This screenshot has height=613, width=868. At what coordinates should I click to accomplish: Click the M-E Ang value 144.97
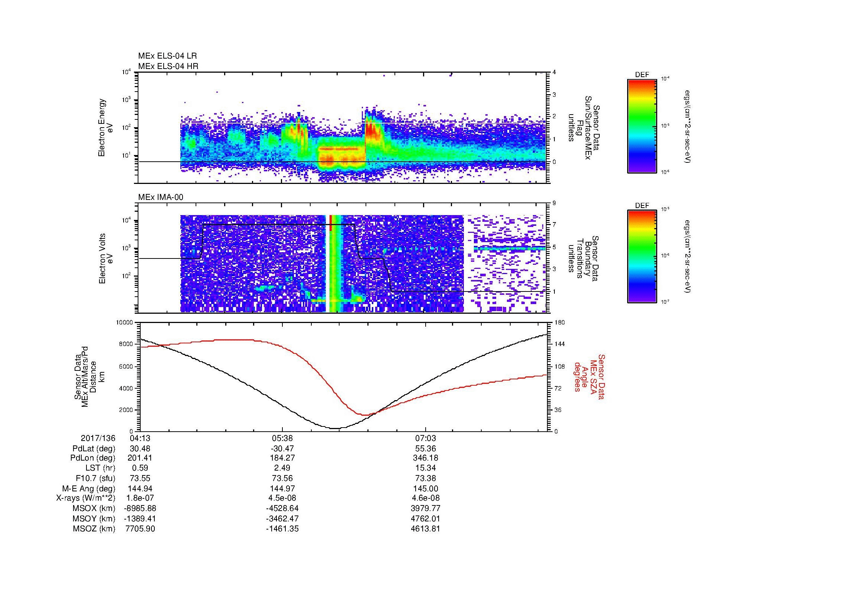tap(282, 489)
